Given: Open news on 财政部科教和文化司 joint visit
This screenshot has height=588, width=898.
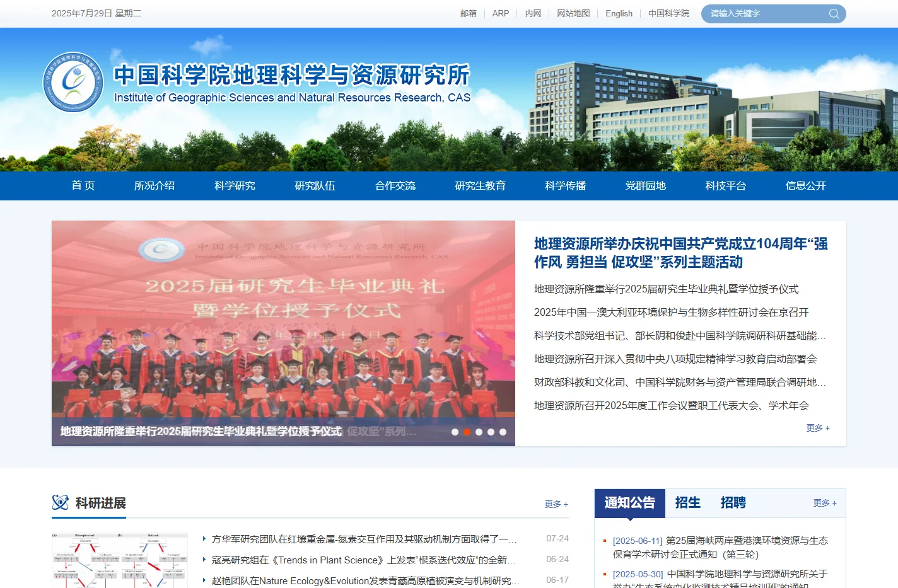Looking at the screenshot, I should click(x=680, y=382).
